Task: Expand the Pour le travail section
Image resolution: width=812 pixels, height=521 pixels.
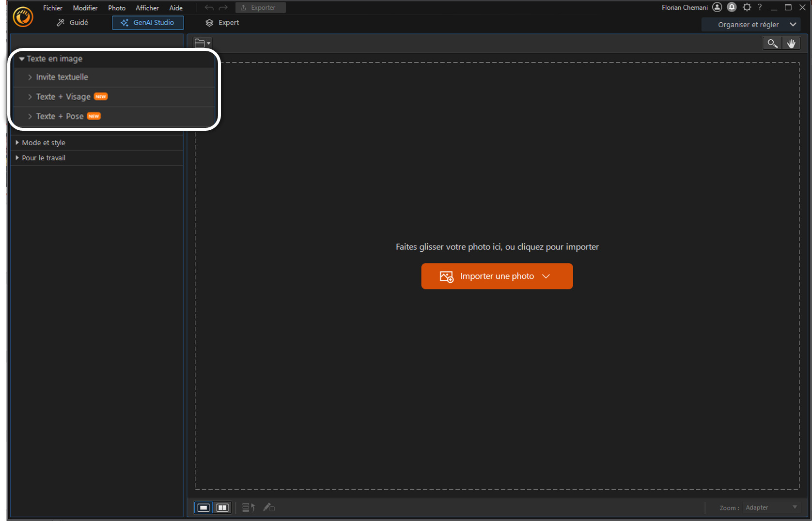Action: 97,158
